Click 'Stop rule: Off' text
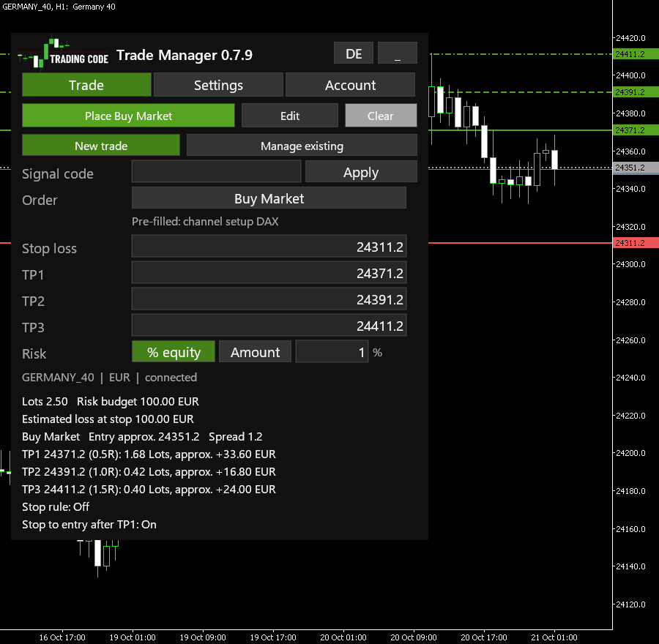The image size is (659, 644). 56,507
